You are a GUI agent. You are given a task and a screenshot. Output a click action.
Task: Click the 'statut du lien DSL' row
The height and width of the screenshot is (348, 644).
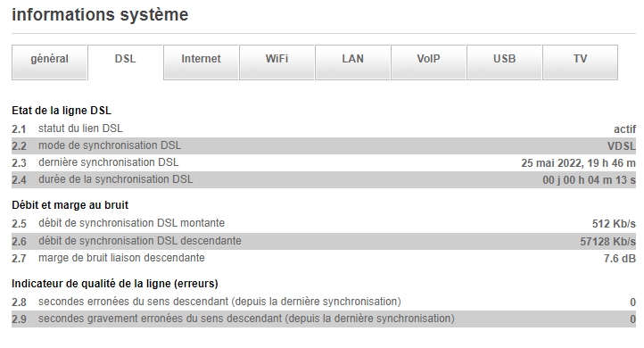click(324, 129)
